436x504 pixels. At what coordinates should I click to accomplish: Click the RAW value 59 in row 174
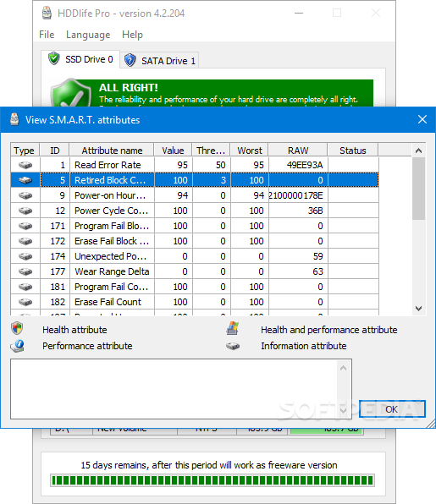318,256
